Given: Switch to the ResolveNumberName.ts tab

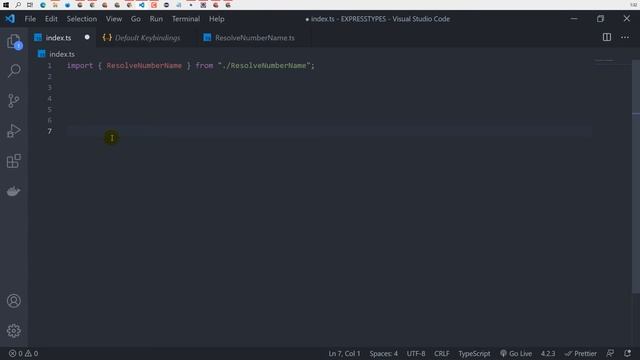Looking at the screenshot, I should pos(255,38).
